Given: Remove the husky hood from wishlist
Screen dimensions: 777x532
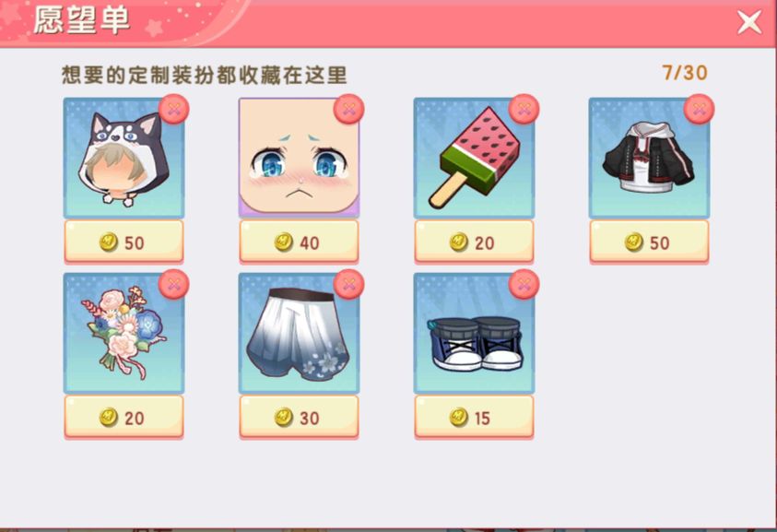Looking at the screenshot, I should pos(173,109).
